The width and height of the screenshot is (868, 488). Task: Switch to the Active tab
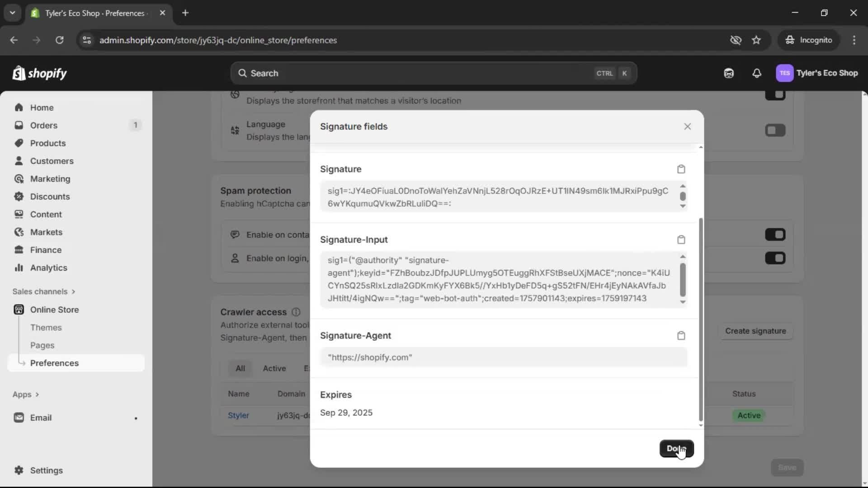[x=274, y=368]
